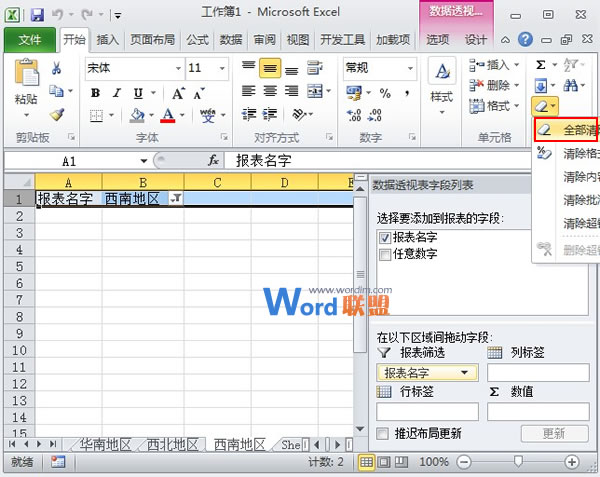Switch to the 插入 ribbon tab
The image size is (600, 477).
pos(108,40)
